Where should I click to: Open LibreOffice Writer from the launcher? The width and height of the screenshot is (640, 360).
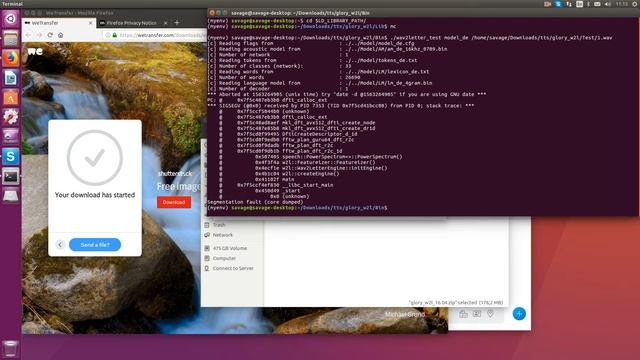11,78
